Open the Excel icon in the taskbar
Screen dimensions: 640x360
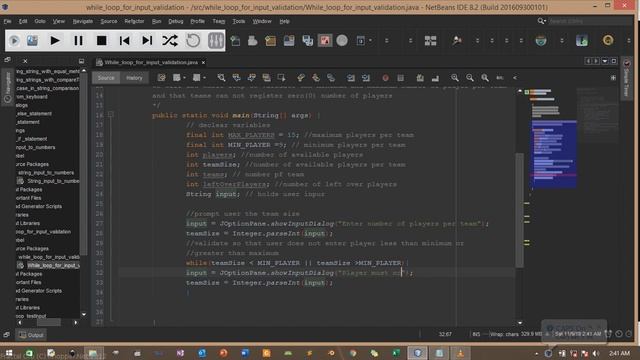pos(396,353)
